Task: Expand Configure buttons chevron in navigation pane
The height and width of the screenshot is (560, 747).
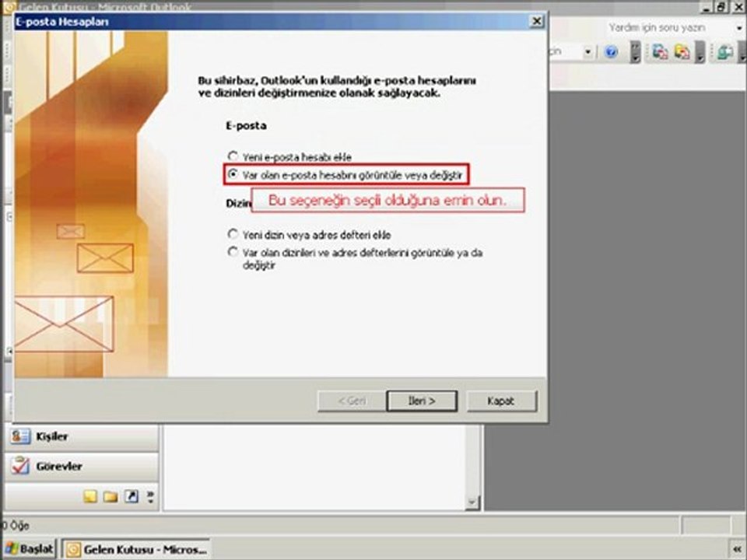Action: point(150,497)
